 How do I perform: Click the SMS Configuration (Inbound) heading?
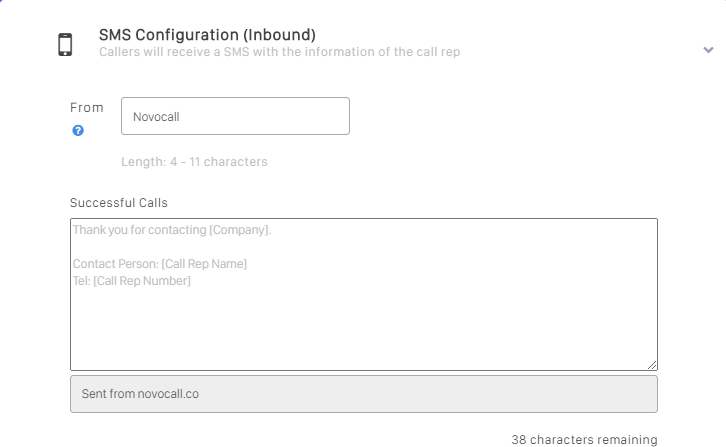click(x=207, y=35)
